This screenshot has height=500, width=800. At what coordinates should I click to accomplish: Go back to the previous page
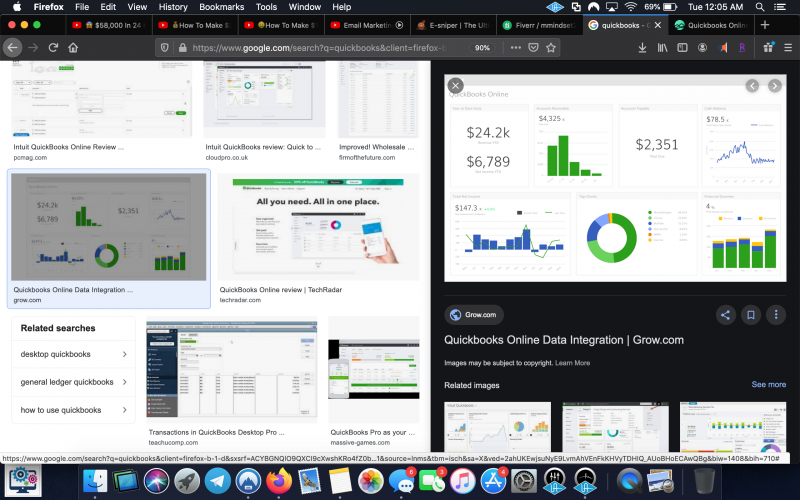pyautogui.click(x=13, y=47)
